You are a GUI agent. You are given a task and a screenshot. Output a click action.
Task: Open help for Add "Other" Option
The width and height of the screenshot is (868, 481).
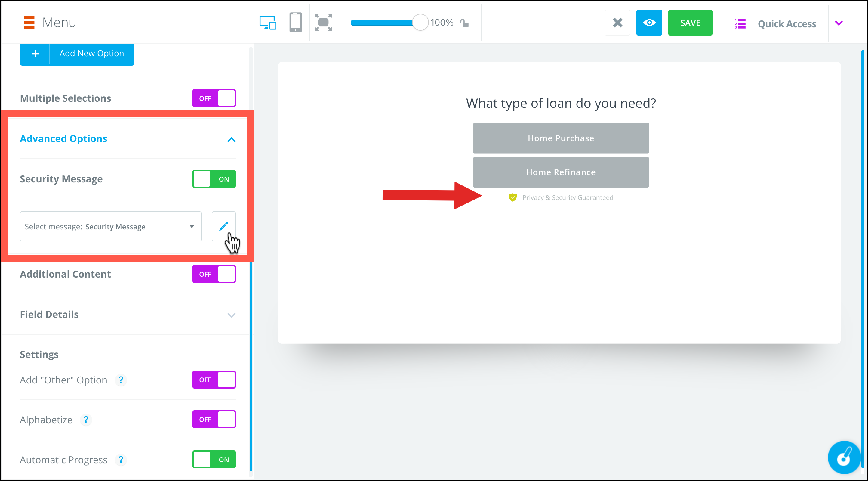point(121,380)
